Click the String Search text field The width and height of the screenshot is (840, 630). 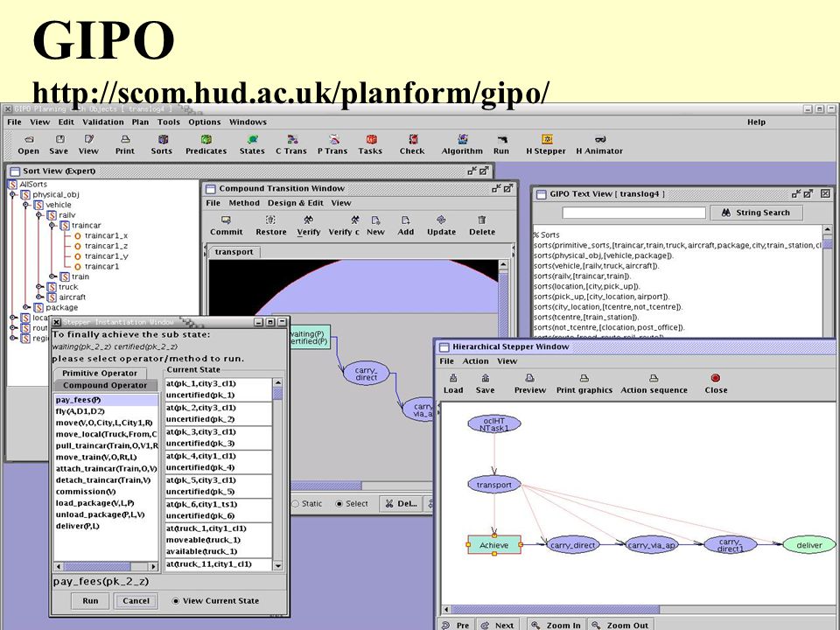633,213
